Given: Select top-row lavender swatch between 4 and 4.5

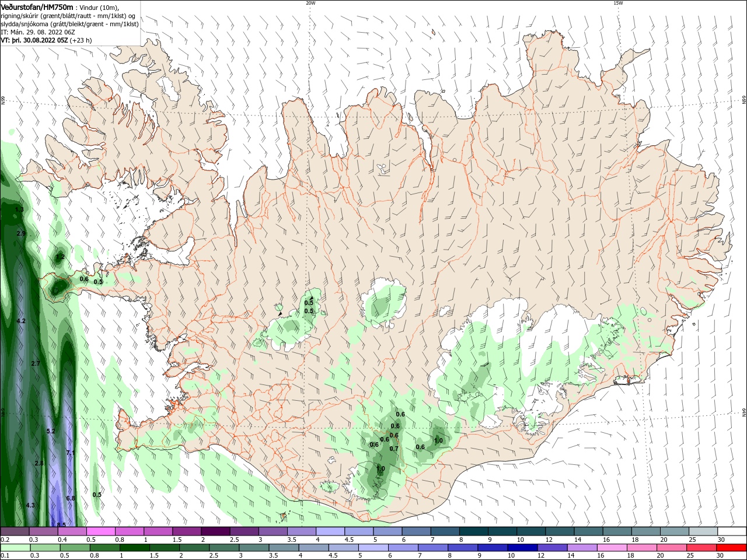Looking at the screenshot, I should (330, 531).
